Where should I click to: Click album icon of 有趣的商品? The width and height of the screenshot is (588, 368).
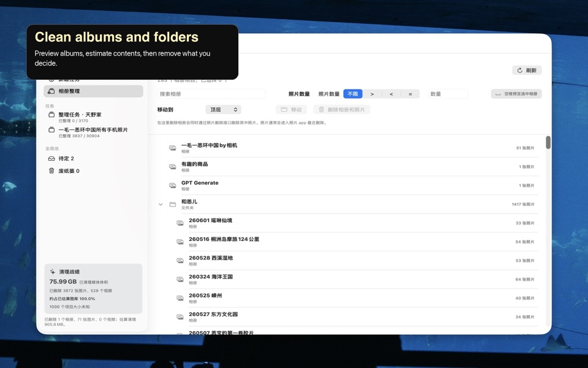pyautogui.click(x=173, y=167)
